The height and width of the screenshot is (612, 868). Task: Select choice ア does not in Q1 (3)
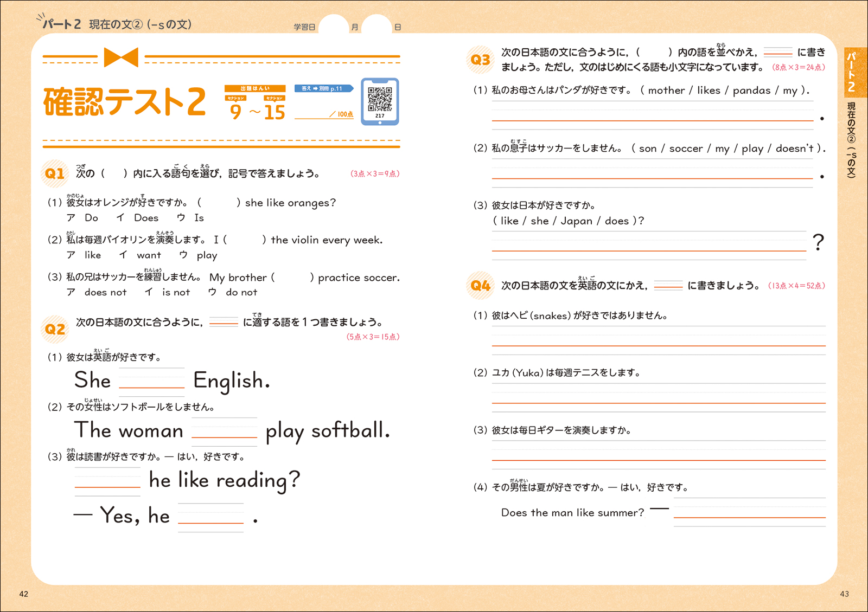[97, 292]
